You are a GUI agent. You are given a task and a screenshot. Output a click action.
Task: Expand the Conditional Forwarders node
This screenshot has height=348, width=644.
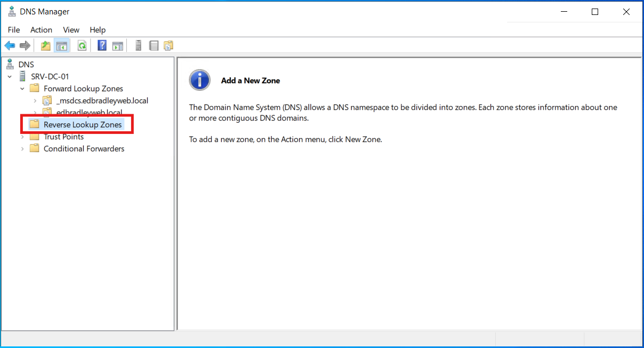22,148
